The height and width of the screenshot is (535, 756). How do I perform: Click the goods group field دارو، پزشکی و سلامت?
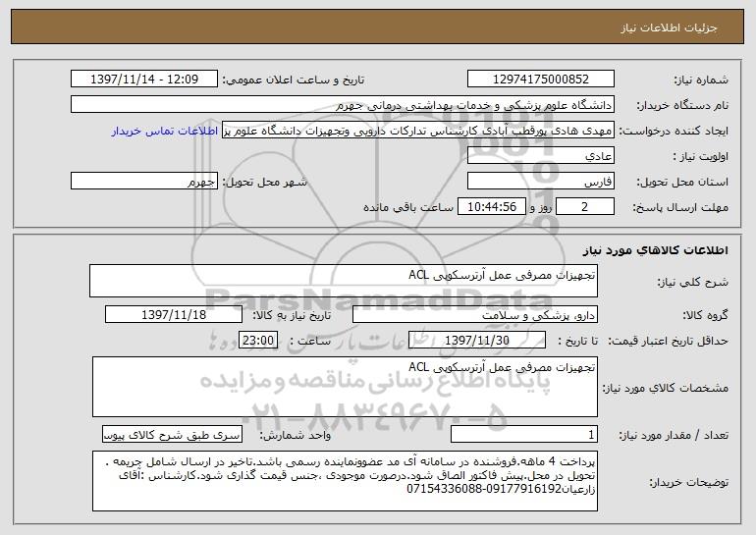point(475,315)
